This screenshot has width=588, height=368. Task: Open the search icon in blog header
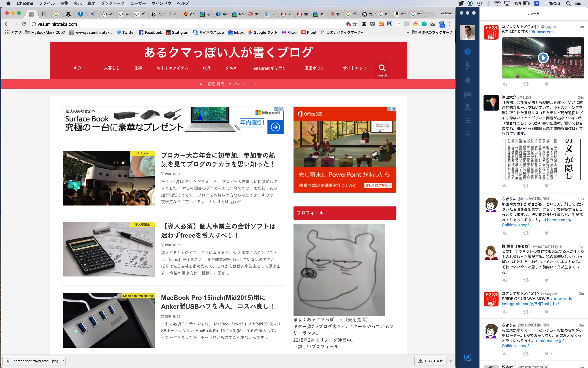point(382,70)
